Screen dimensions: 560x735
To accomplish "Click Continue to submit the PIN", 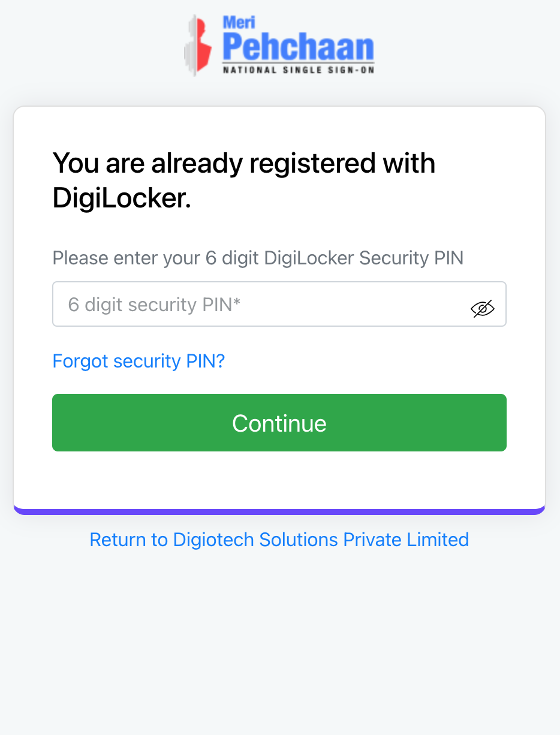I will 279,423.
